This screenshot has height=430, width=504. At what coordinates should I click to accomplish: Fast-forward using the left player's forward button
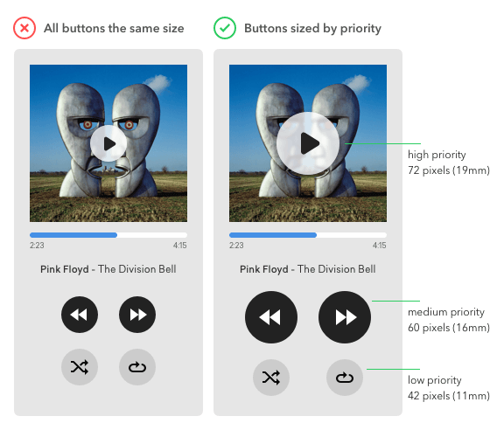click(x=137, y=315)
